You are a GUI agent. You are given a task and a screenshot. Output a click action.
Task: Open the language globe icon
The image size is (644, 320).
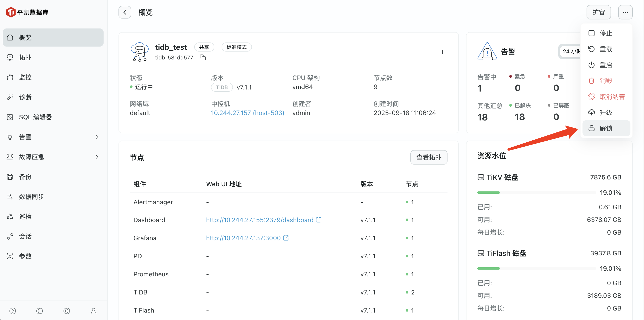point(66,311)
